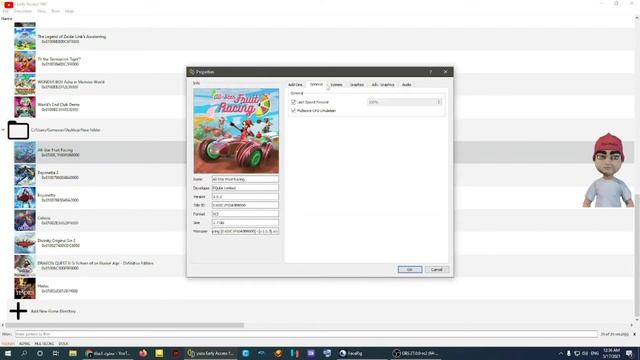Open the System tab in Properties

[x=336, y=84]
